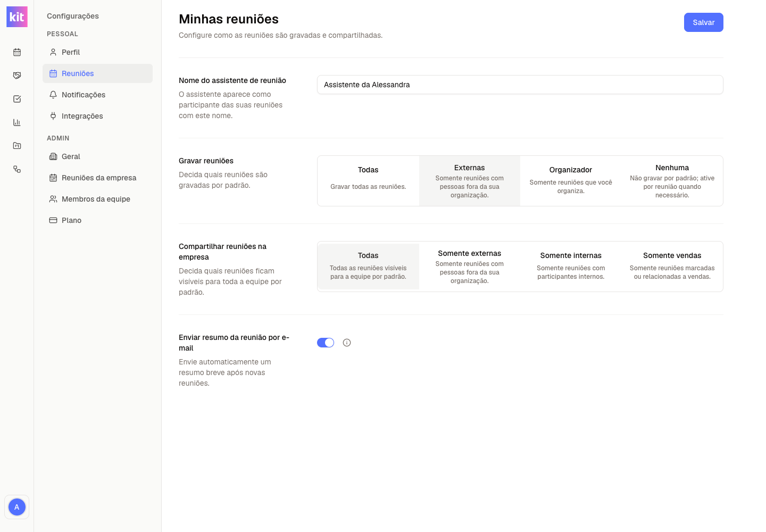Select Externas recording option
Screen dimensions: 766x532
click(470, 181)
